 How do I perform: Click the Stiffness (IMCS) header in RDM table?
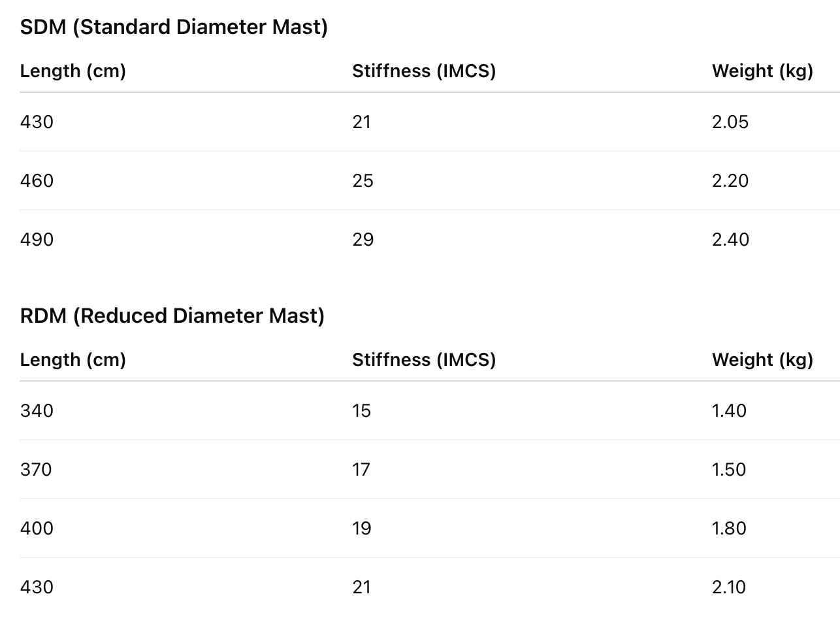pos(424,359)
